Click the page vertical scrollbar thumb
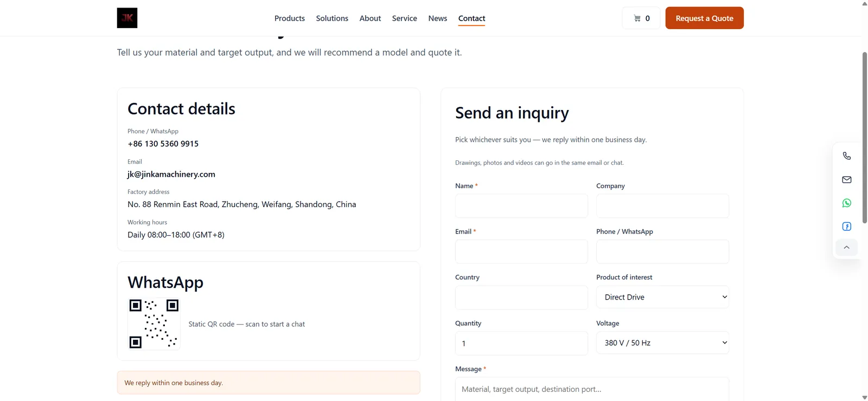868x401 pixels. (865, 138)
